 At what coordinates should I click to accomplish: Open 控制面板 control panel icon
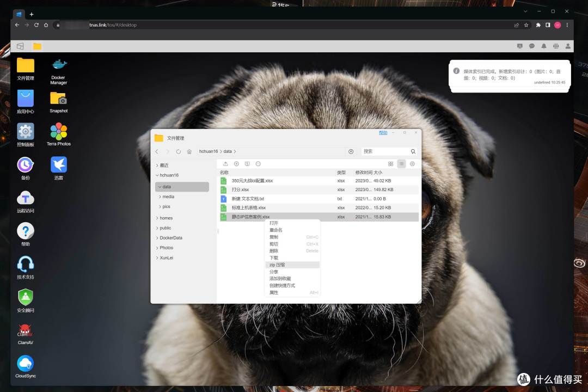[x=26, y=135]
